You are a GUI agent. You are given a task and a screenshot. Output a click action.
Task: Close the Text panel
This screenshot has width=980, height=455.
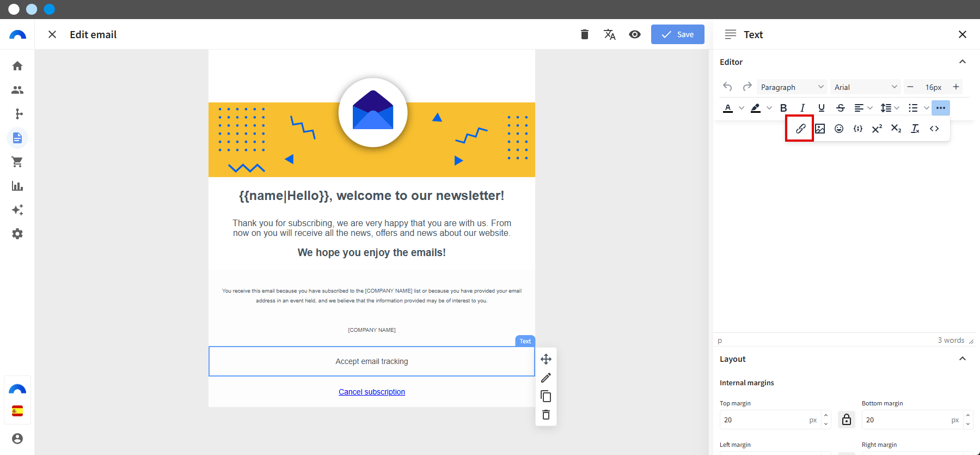tap(963, 34)
